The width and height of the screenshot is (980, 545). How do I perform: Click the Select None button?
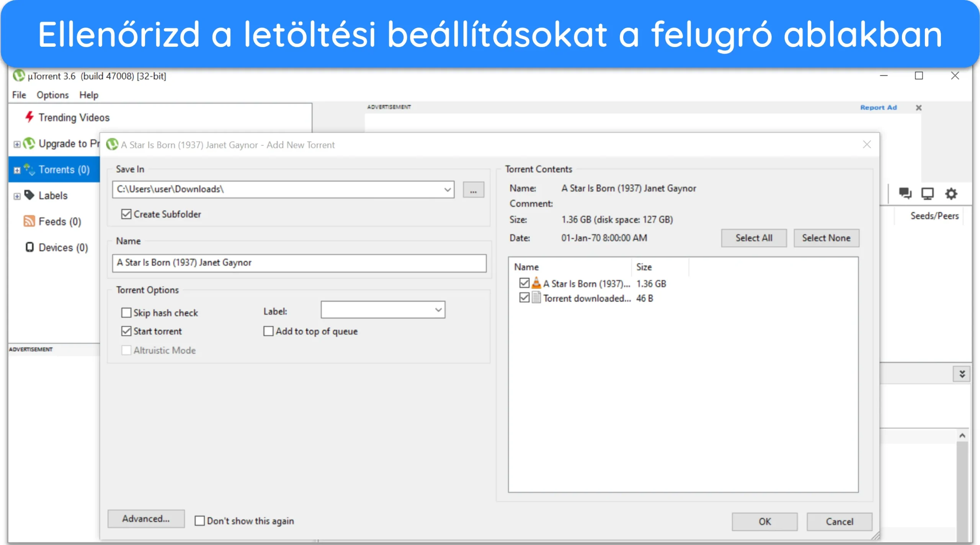[826, 238]
